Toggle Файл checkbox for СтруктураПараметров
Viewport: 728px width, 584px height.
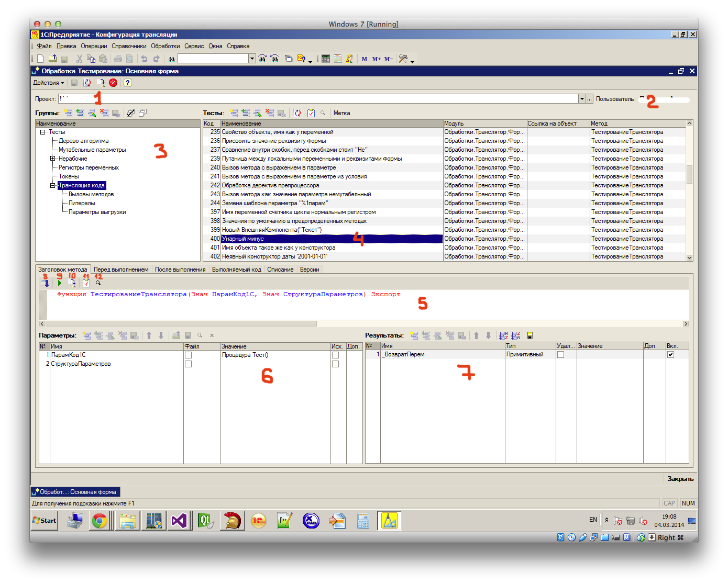tap(189, 364)
